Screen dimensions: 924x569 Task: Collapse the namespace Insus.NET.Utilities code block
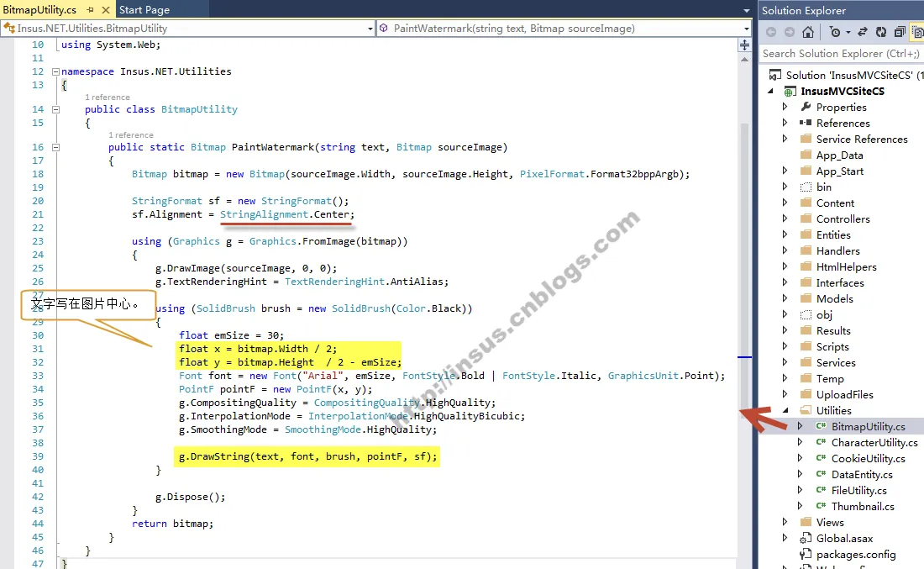point(56,71)
